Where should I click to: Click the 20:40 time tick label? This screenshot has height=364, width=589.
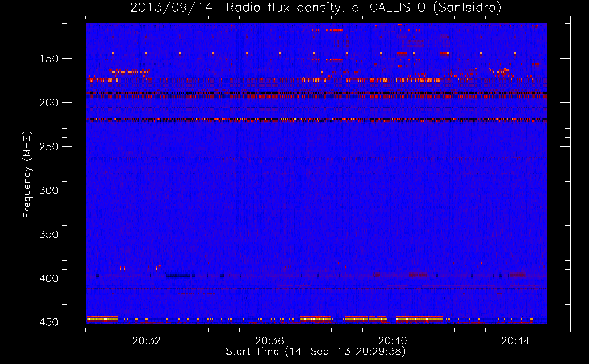coord(393,341)
